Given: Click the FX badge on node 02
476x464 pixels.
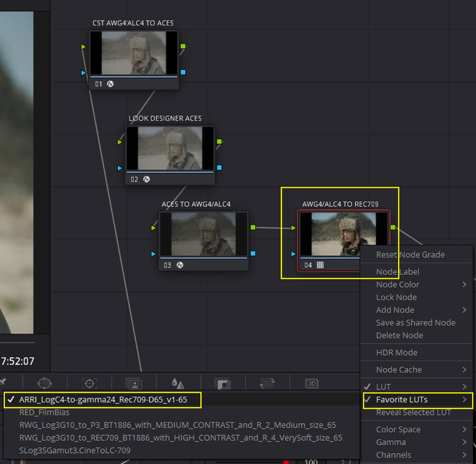Looking at the screenshot, I should tap(147, 179).
